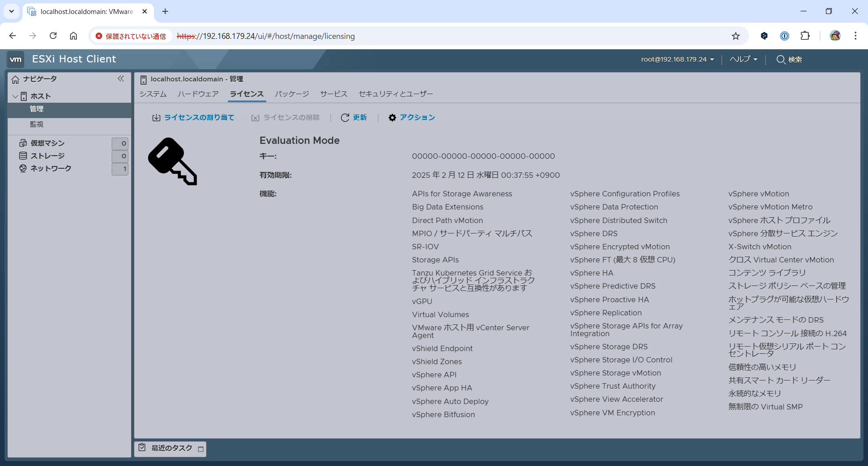This screenshot has height=466, width=868.
Task: Click the VMware vm logo icon
Action: tap(16, 59)
